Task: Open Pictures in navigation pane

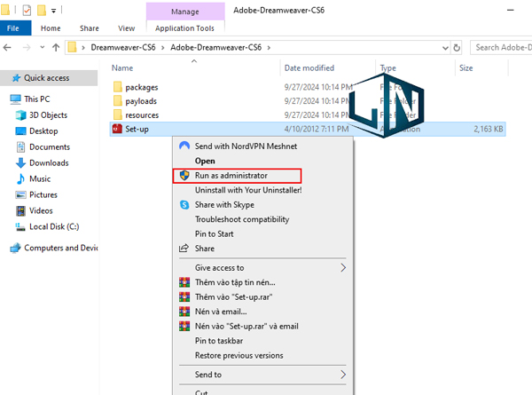Action: tap(43, 195)
